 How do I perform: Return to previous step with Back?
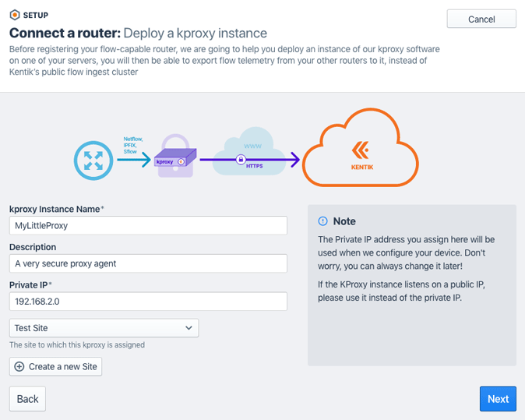click(27, 399)
